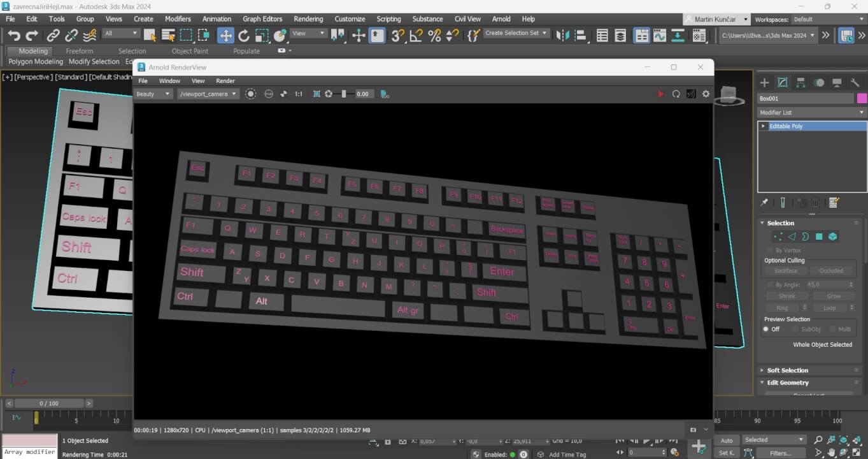Open the Beauty AOV dropdown

pyautogui.click(x=153, y=94)
